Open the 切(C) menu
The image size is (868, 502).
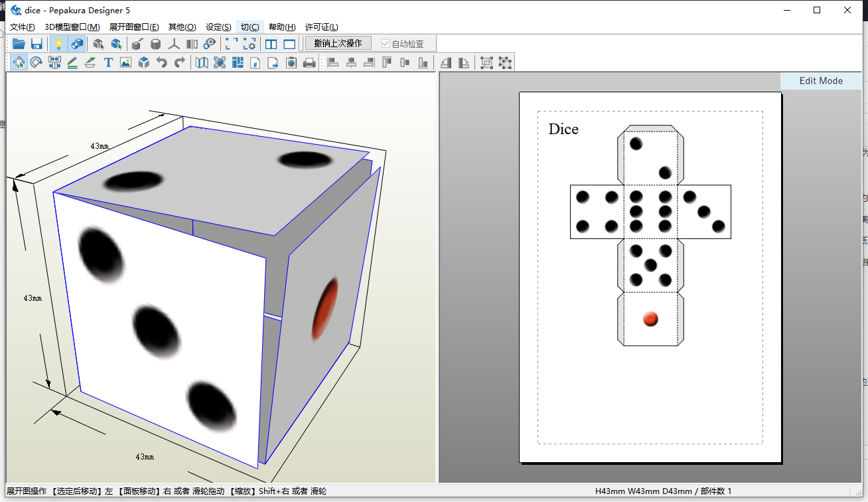point(250,27)
